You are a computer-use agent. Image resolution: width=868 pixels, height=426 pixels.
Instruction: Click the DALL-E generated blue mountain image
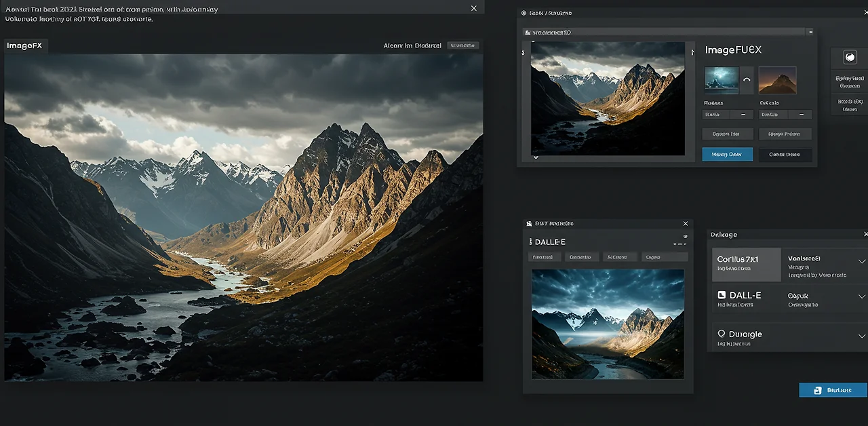608,324
